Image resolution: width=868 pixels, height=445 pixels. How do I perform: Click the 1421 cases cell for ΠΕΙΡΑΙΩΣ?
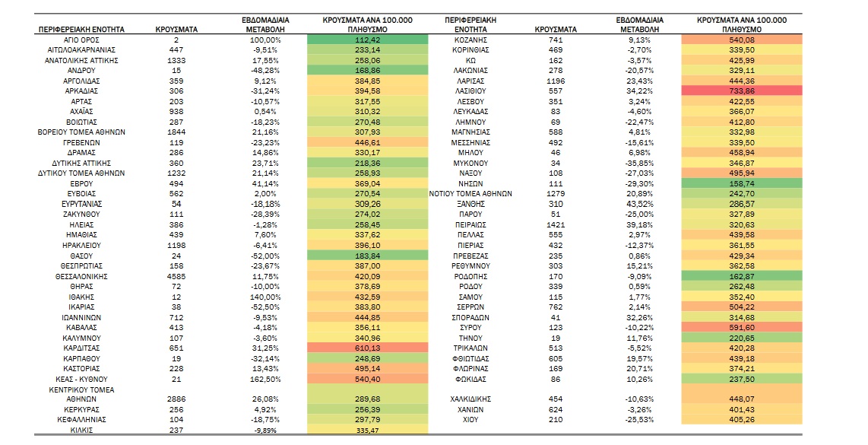556,225
